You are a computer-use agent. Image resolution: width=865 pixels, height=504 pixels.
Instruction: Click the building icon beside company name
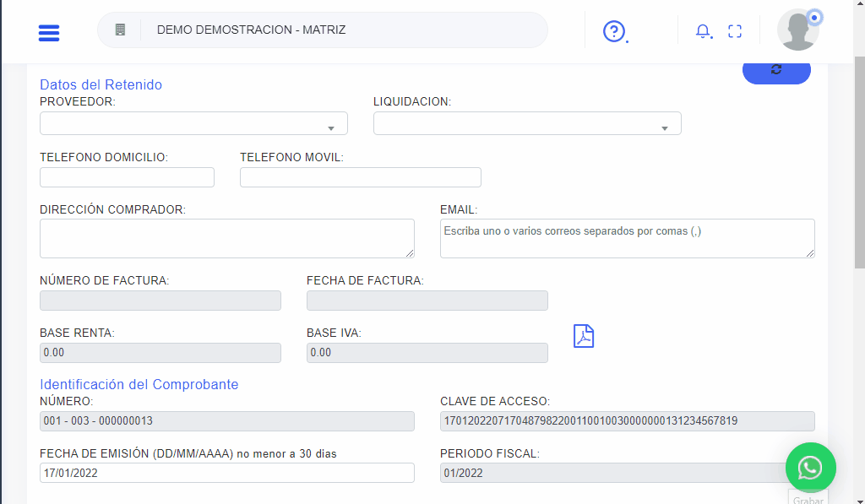pyautogui.click(x=120, y=30)
